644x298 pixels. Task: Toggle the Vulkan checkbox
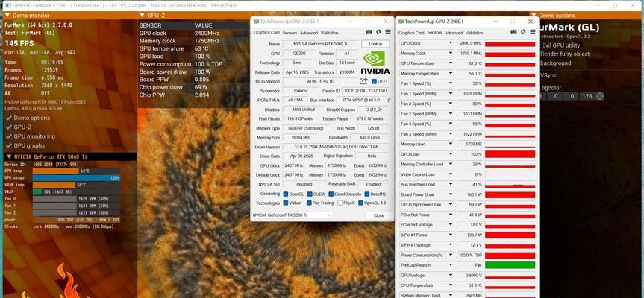click(x=286, y=203)
